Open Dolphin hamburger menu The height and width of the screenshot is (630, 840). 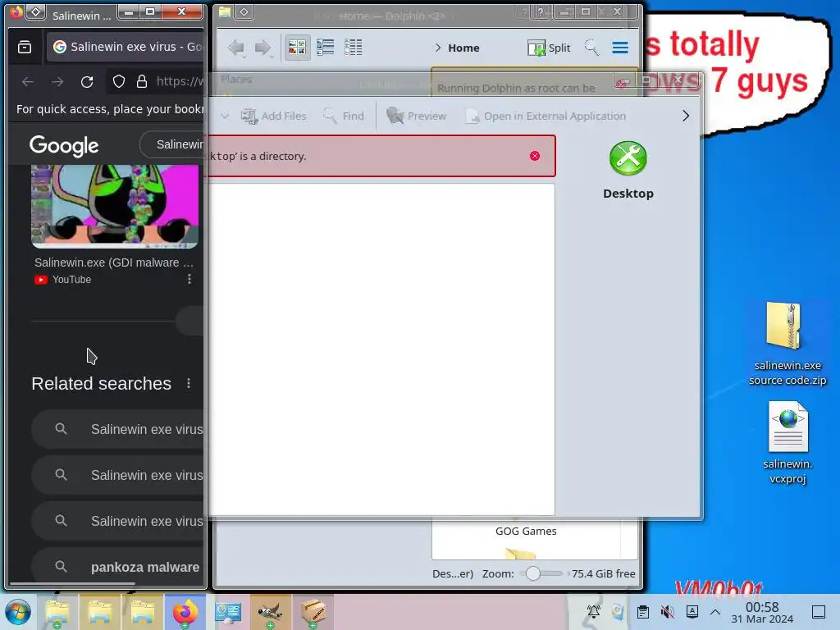pos(620,48)
